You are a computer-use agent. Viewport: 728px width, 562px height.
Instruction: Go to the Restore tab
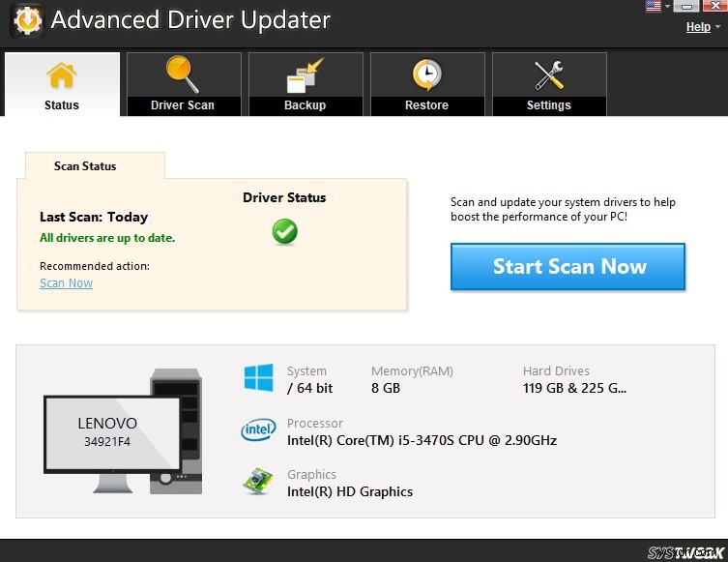coord(427,84)
